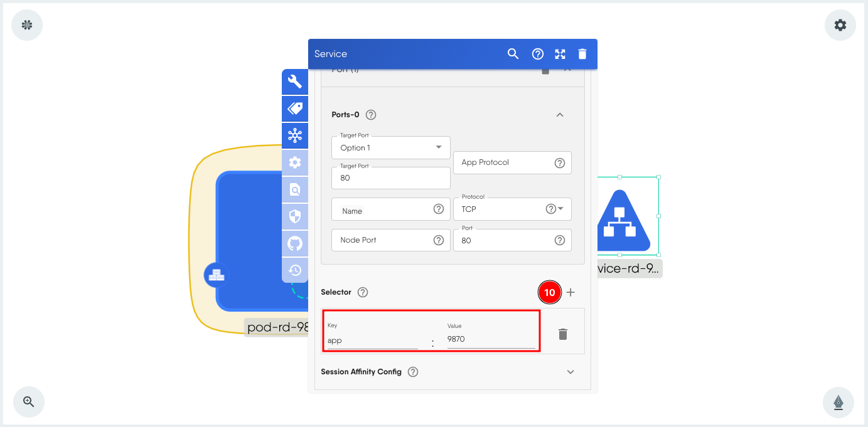
Task: Click the Node Port input field
Action: point(384,240)
